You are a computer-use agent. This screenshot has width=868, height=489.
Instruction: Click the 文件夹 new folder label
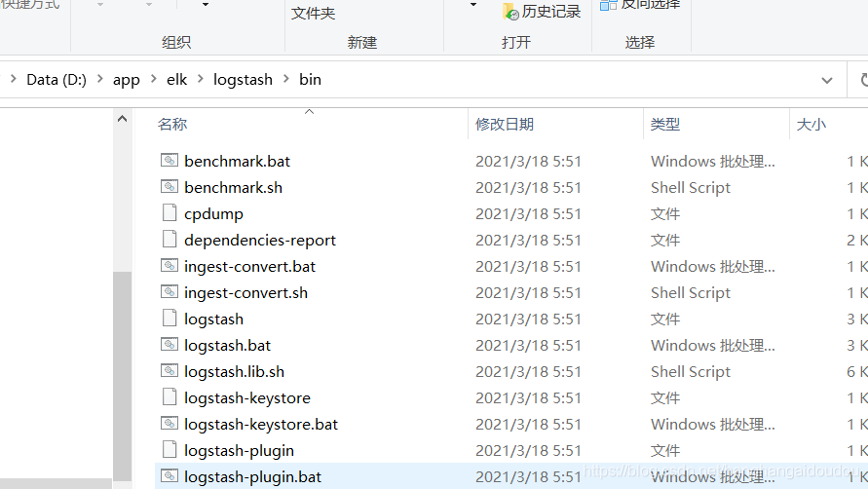[x=314, y=13]
